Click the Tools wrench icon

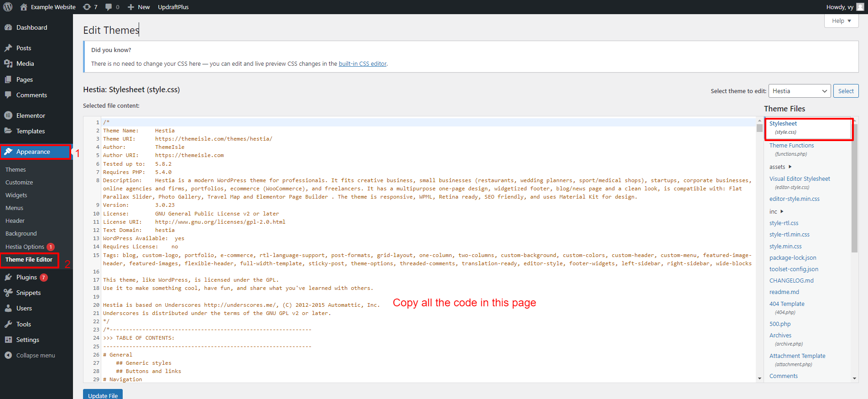[x=8, y=324]
